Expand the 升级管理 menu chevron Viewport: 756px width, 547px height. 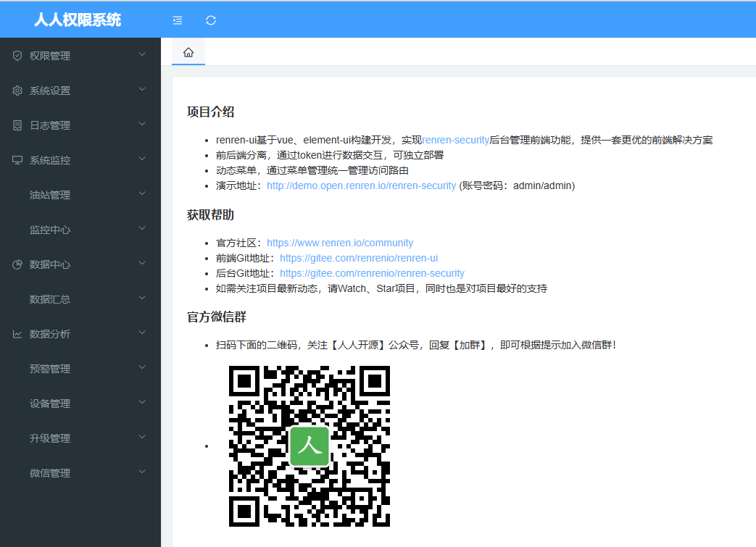tap(142, 437)
